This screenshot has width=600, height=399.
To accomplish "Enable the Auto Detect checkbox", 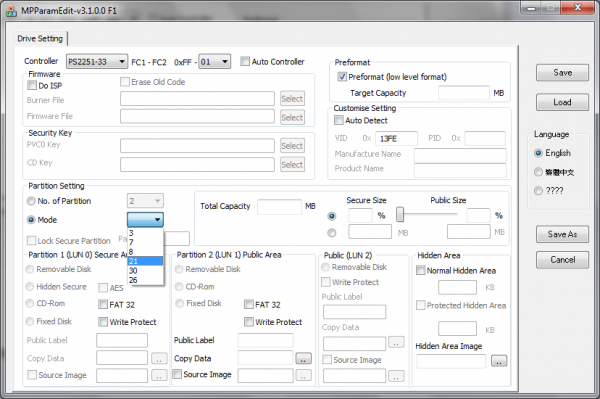I will point(339,120).
